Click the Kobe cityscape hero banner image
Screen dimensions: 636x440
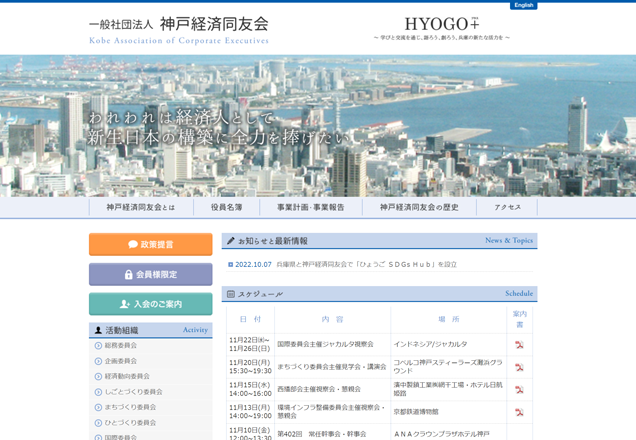[x=318, y=126]
